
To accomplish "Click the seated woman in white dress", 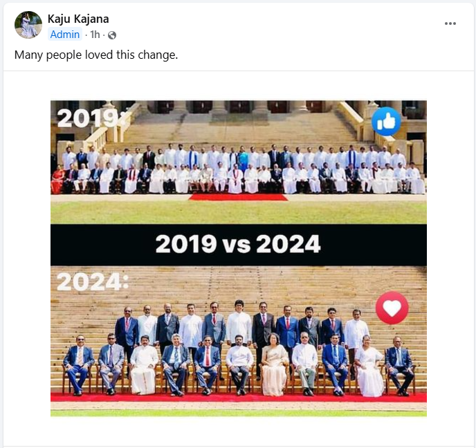I will [369, 366].
